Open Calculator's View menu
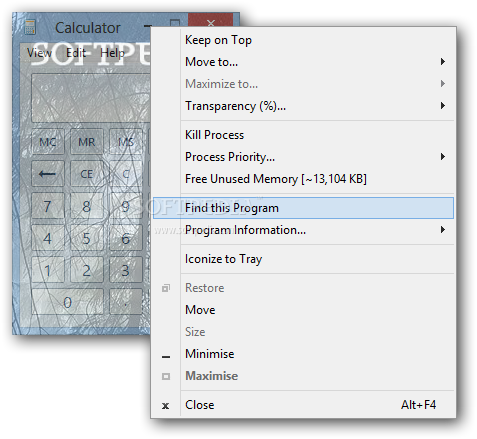 pos(39,53)
